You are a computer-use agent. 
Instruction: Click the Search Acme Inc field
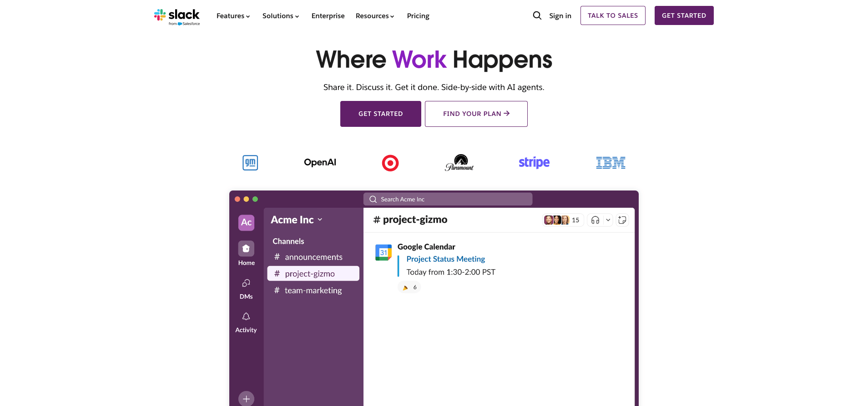(x=448, y=199)
